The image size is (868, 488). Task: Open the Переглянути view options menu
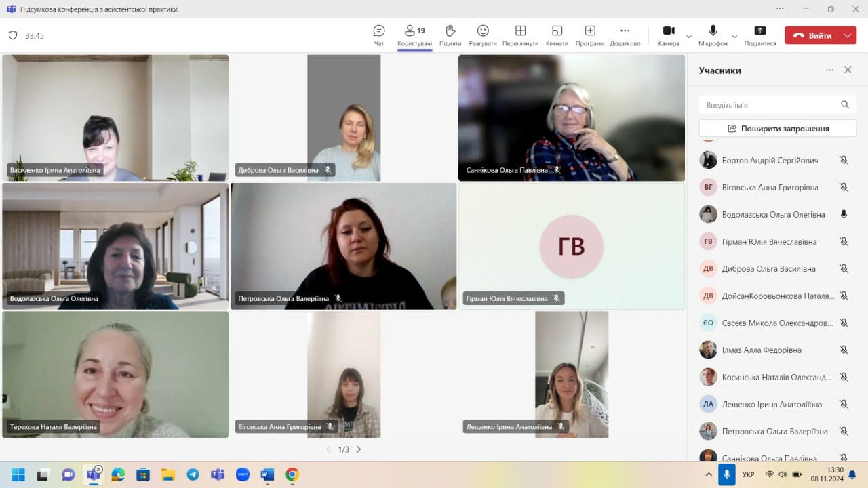click(x=520, y=35)
